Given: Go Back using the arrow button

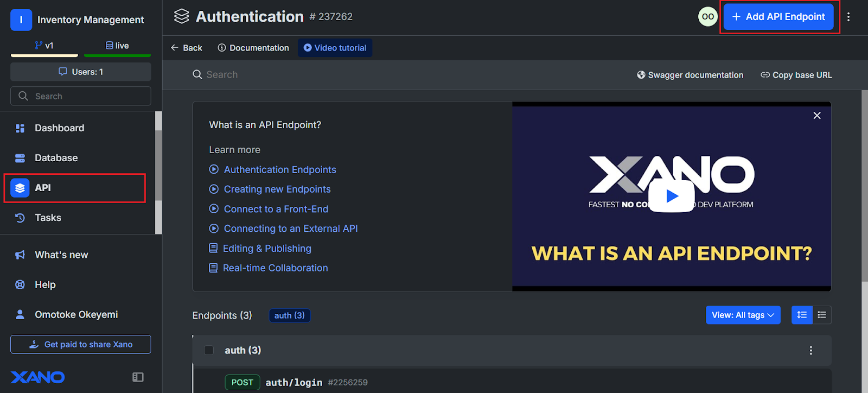Looking at the screenshot, I should pyautogui.click(x=187, y=48).
